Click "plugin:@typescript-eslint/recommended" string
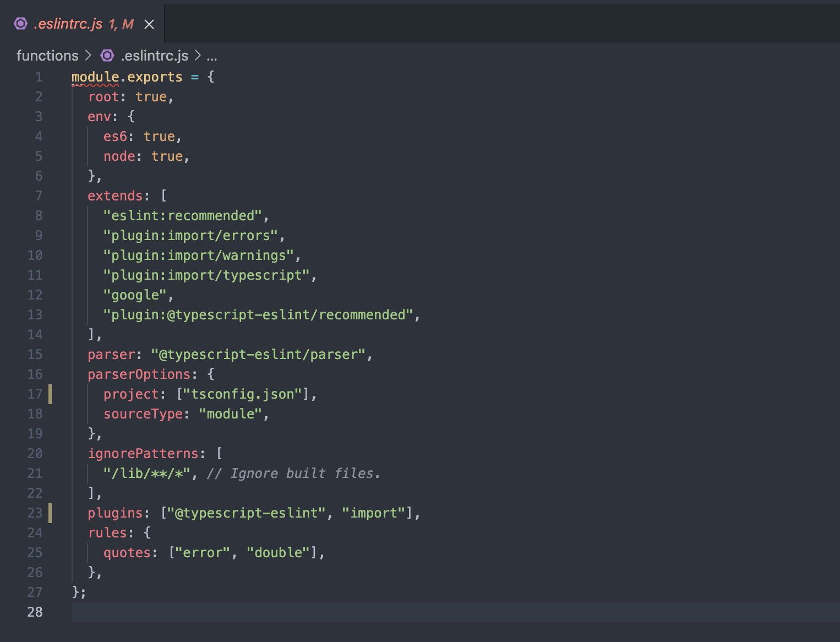Viewport: 840px width, 642px height. 258,315
